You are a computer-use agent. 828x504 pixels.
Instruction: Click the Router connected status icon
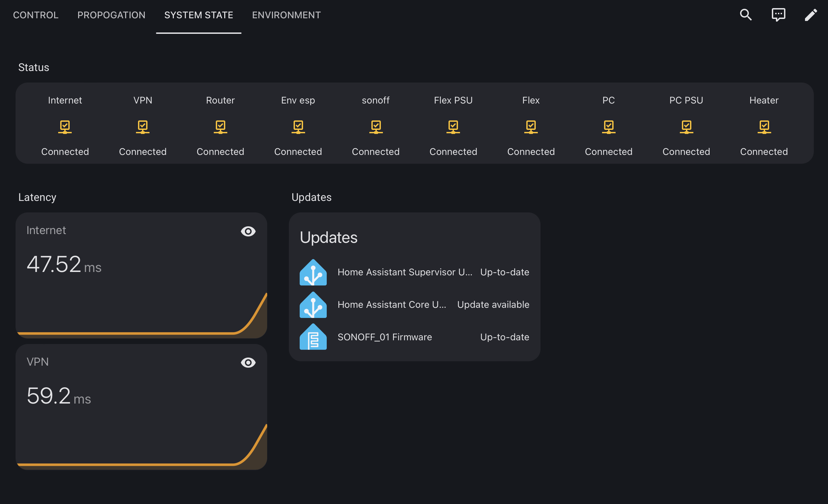(220, 127)
